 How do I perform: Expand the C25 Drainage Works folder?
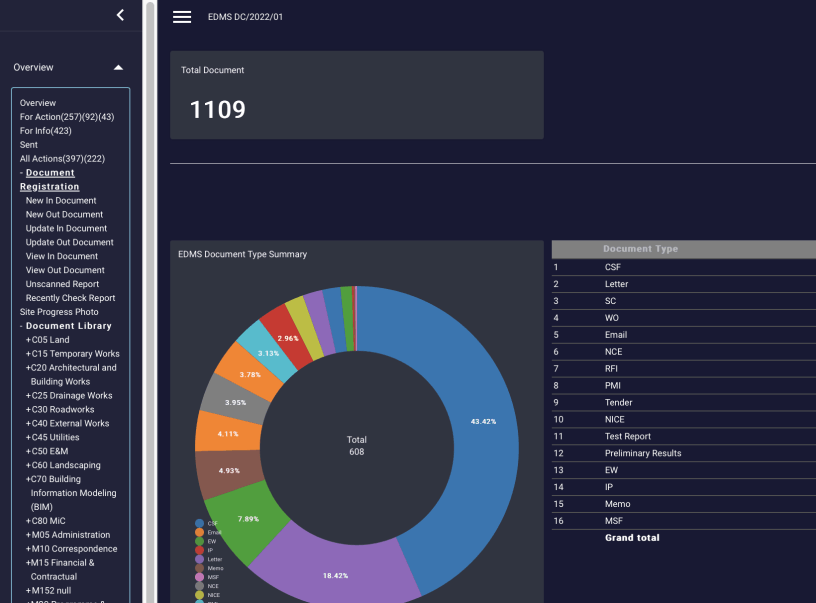[69, 395]
